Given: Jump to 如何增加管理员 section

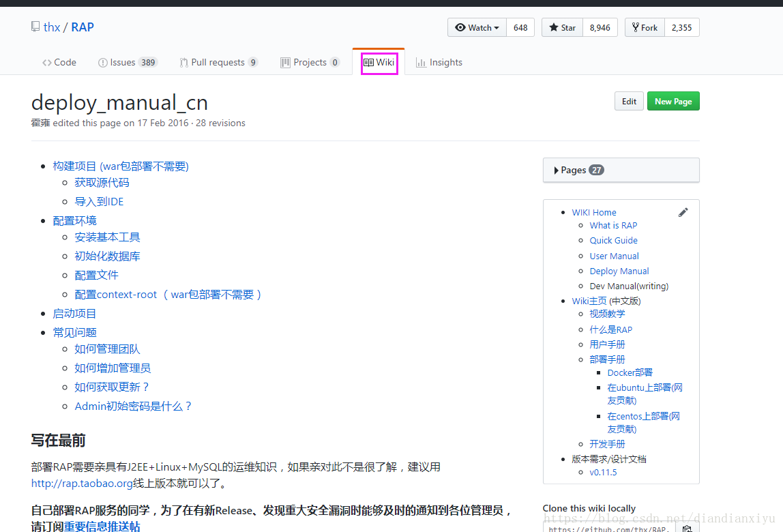Looking at the screenshot, I should click(x=113, y=368).
